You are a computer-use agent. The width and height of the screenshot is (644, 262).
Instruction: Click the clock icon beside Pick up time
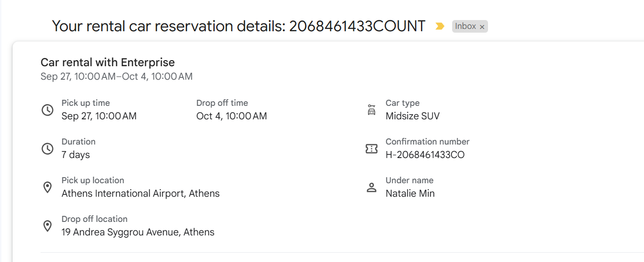tap(47, 110)
